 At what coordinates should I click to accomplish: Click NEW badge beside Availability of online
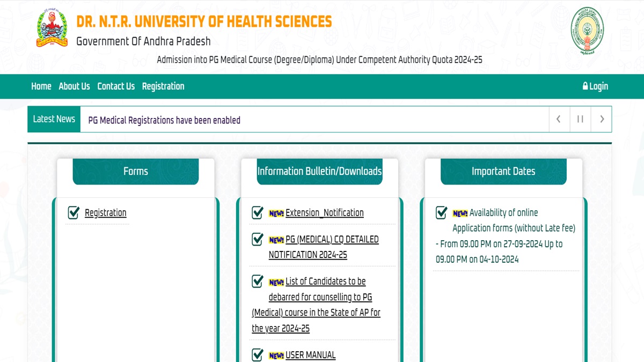[x=460, y=213]
